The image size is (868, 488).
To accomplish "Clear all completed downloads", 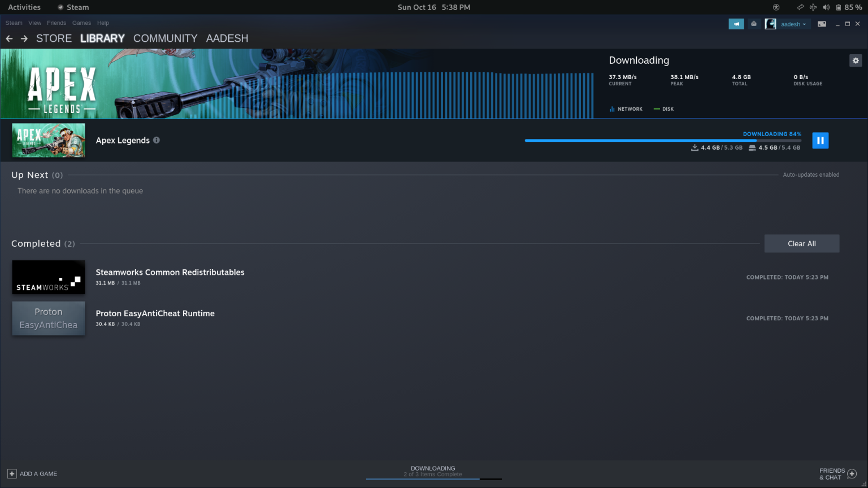I will click(x=801, y=243).
